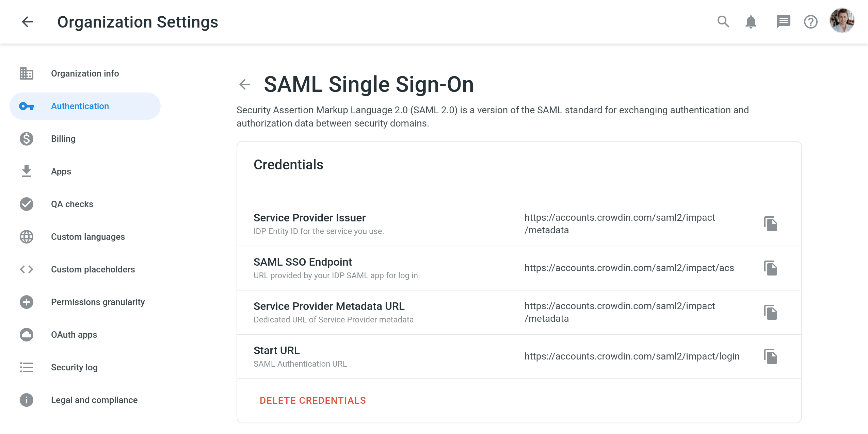Copy the Service Provider Issuer URL
Viewport: 868px width, 434px height.
click(x=770, y=224)
